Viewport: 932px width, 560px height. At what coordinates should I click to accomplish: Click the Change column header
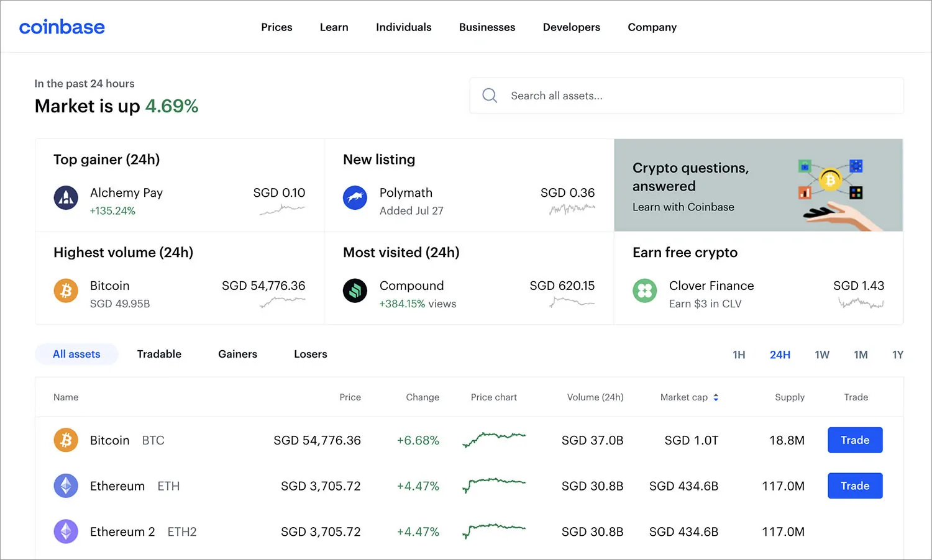click(x=423, y=397)
